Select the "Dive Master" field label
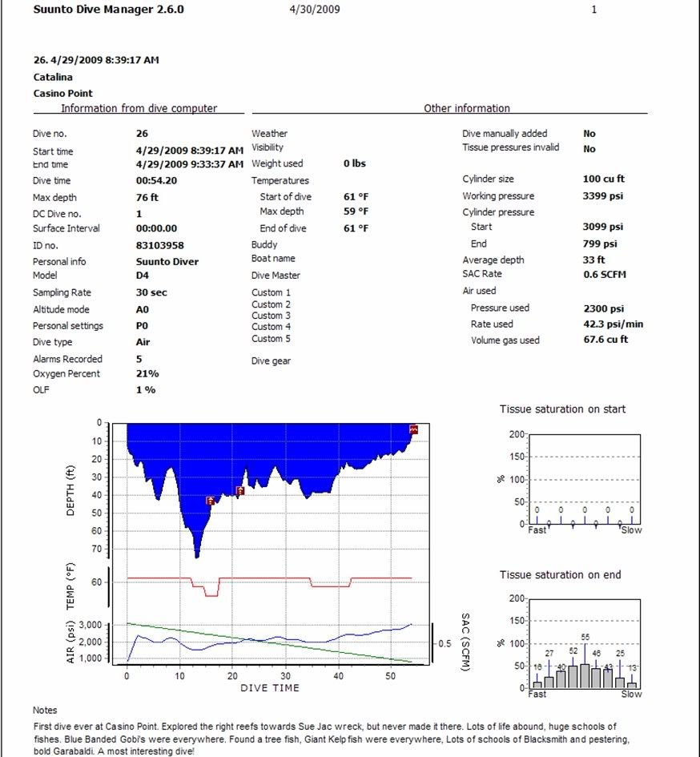Viewport: 700px width, 757px height. [x=276, y=276]
